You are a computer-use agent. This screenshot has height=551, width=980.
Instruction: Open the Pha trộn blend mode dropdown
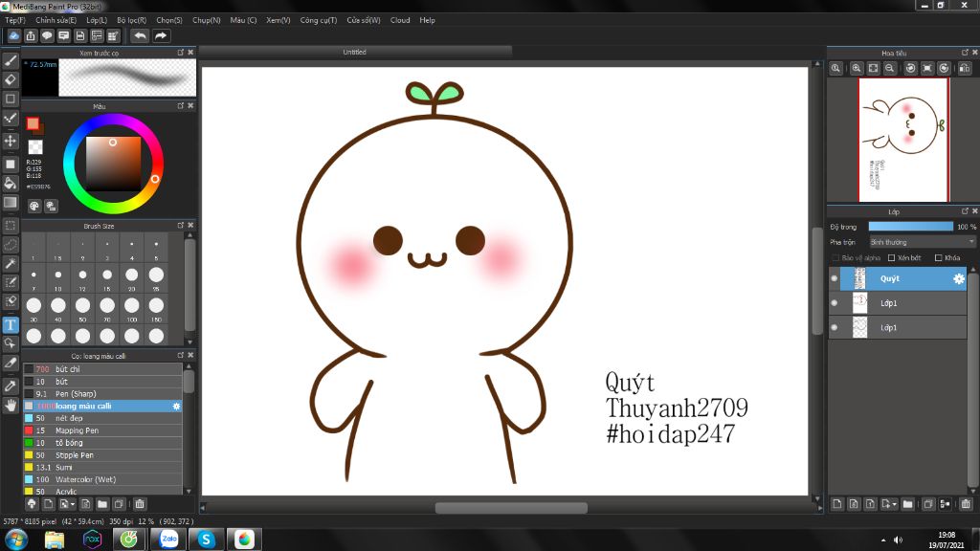[x=922, y=242]
